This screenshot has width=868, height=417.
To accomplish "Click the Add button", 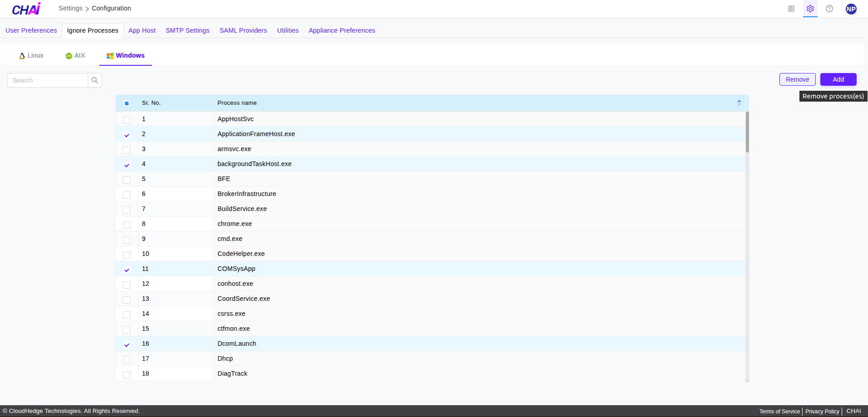I will (x=838, y=79).
